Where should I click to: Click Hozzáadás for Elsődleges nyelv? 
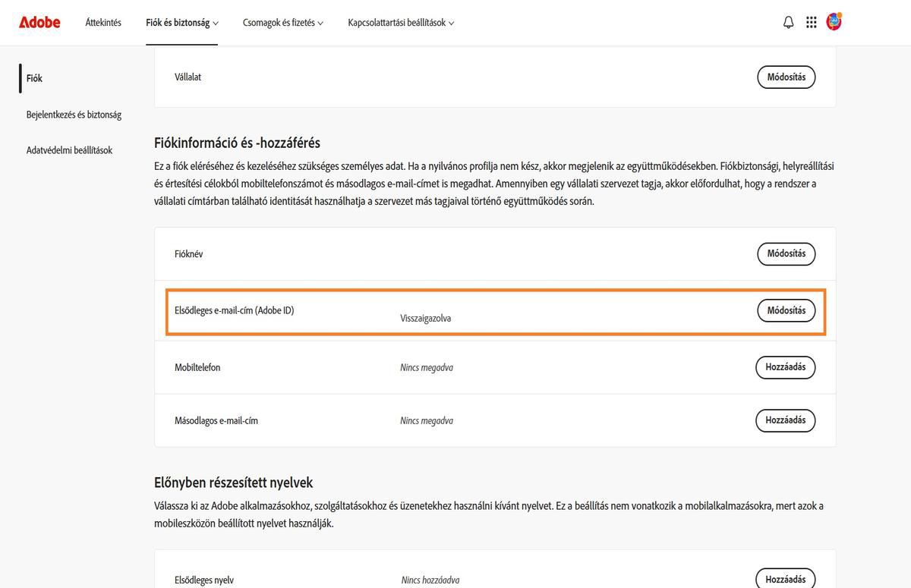click(x=785, y=578)
